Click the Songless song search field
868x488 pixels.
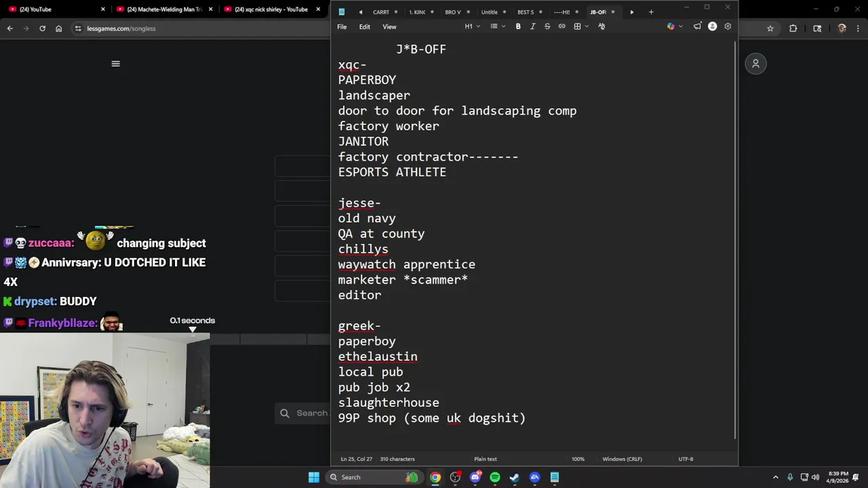302,413
